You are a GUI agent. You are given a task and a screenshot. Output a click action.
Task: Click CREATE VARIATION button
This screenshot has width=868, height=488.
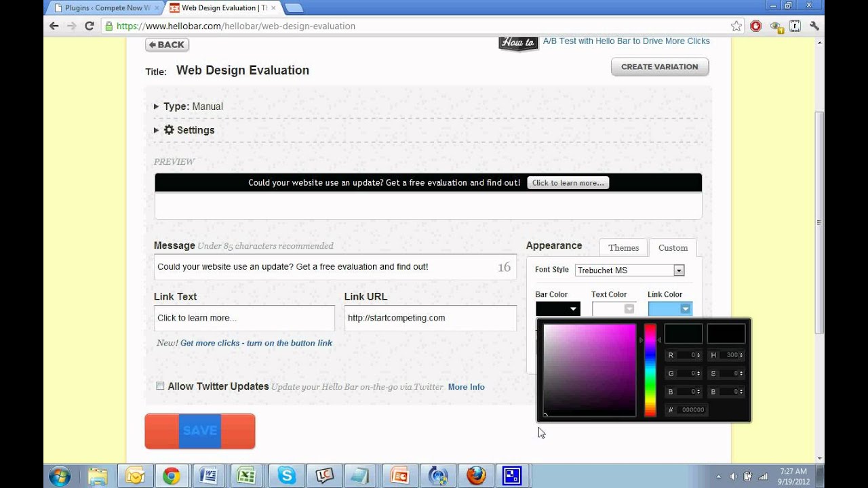pyautogui.click(x=660, y=66)
